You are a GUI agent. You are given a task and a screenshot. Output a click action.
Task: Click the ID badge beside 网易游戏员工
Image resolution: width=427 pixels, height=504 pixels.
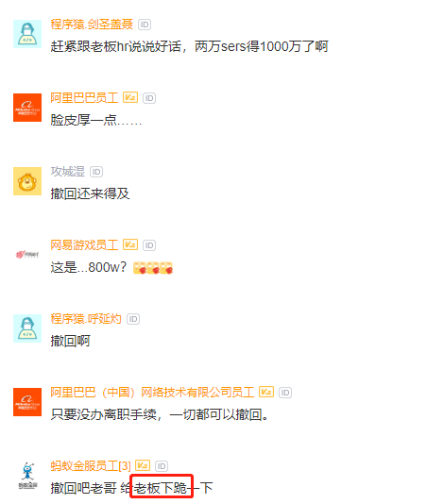149,245
